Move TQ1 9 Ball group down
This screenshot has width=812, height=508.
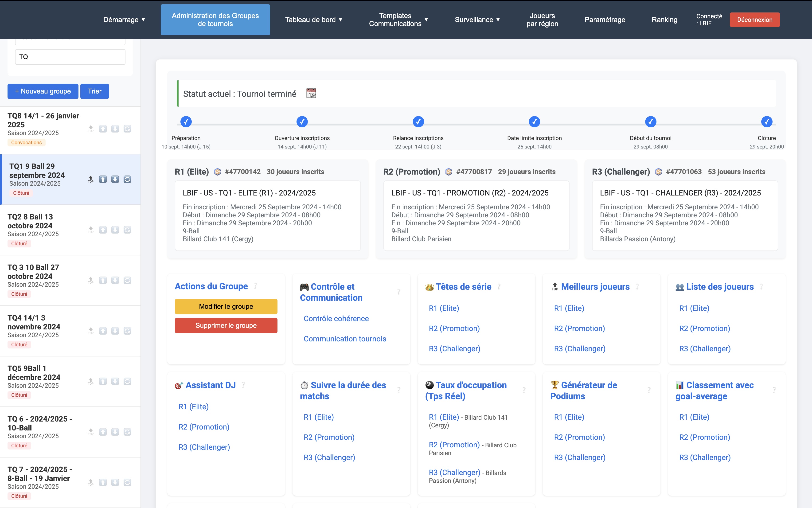115,180
